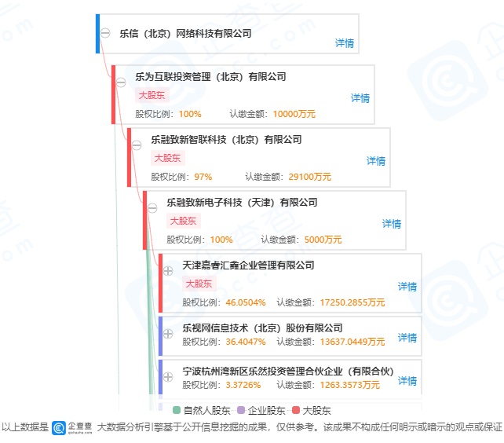The width and height of the screenshot is (504, 443).
Task: Click company name 乐融致新电子科技（天津）有限公司
Action: [x=242, y=202]
